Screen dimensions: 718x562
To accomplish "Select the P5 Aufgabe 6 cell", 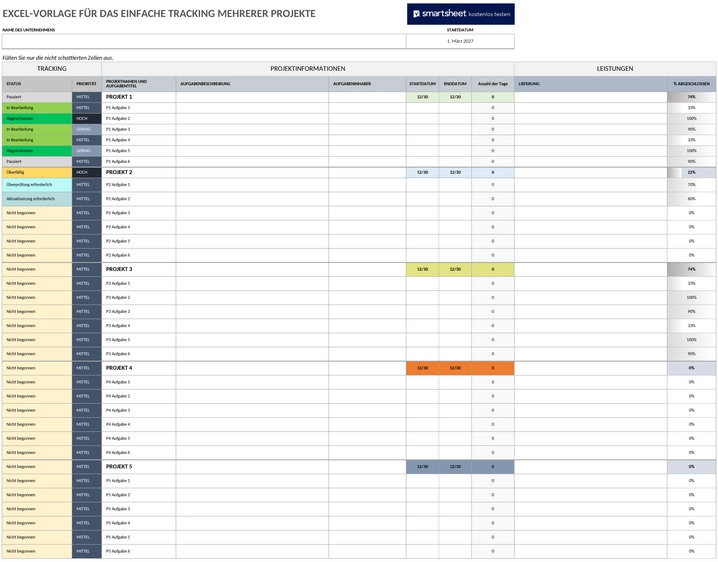I will 139,551.
